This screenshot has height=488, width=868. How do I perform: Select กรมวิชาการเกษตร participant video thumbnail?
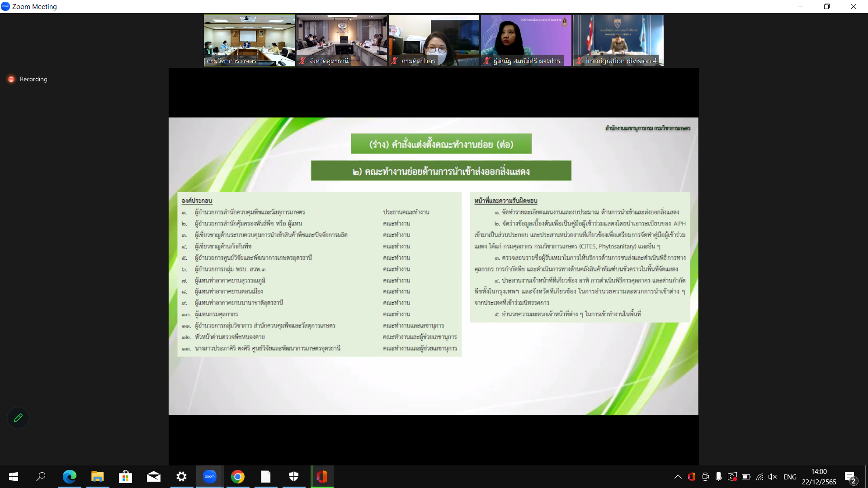click(250, 40)
